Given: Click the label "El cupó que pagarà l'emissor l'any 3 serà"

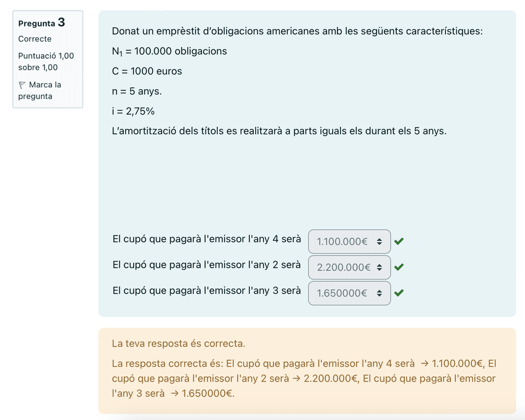Looking at the screenshot, I should [207, 290].
